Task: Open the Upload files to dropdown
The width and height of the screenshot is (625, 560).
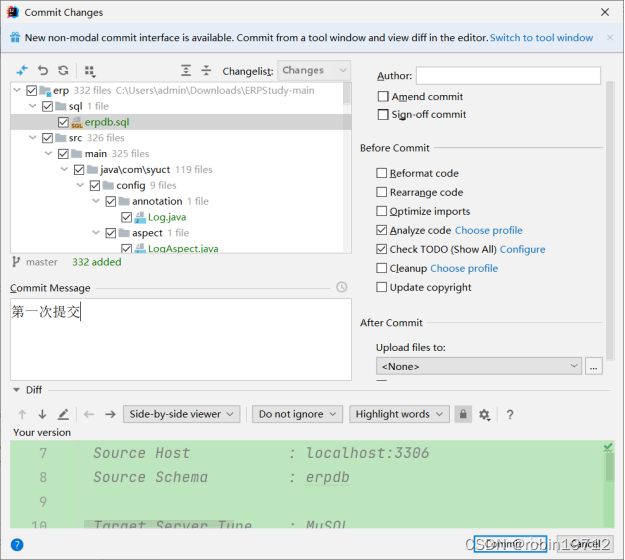Action: [479, 366]
